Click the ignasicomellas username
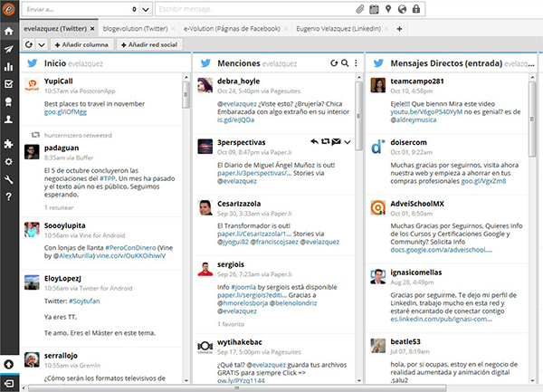 coord(416,272)
